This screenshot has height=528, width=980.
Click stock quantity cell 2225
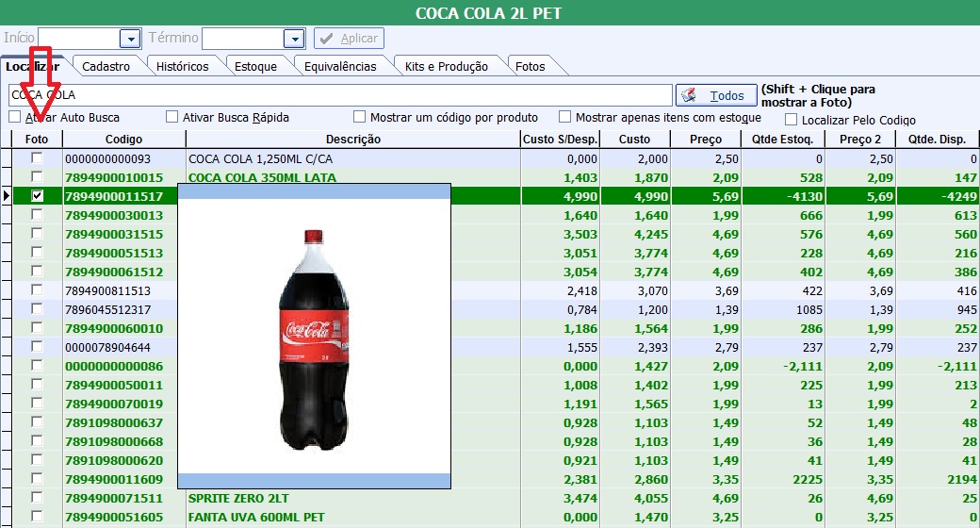coord(782,479)
